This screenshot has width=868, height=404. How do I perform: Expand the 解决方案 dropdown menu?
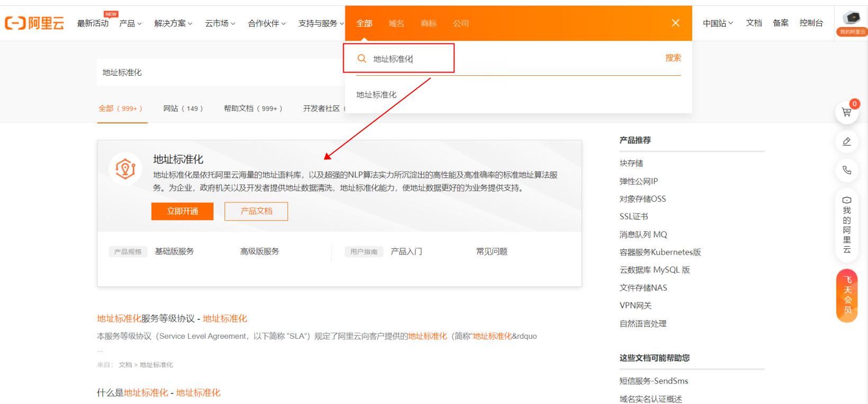point(173,23)
